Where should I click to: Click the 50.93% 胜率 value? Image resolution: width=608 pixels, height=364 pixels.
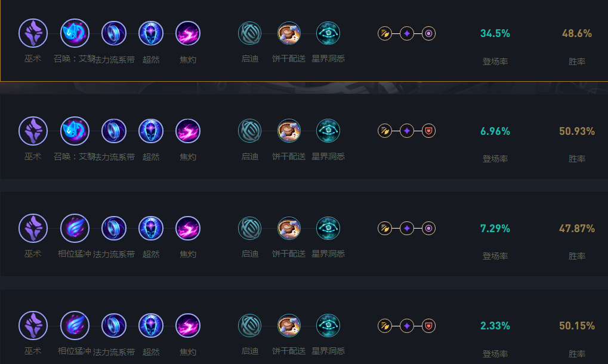(577, 131)
